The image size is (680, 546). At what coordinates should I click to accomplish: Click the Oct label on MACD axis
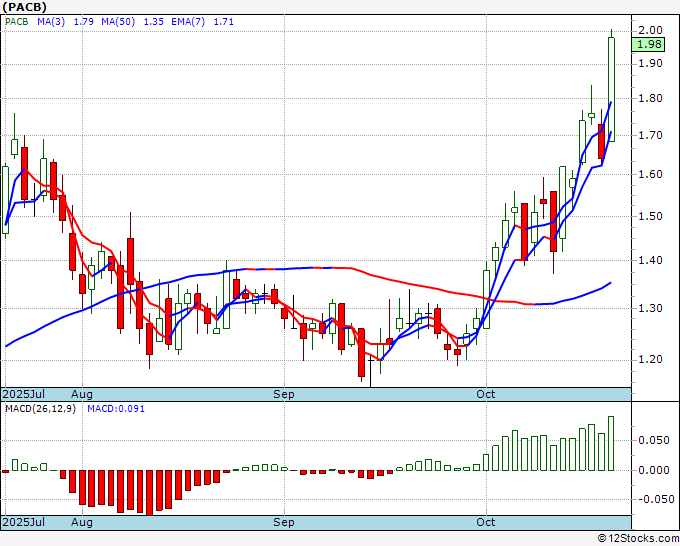[x=486, y=522]
